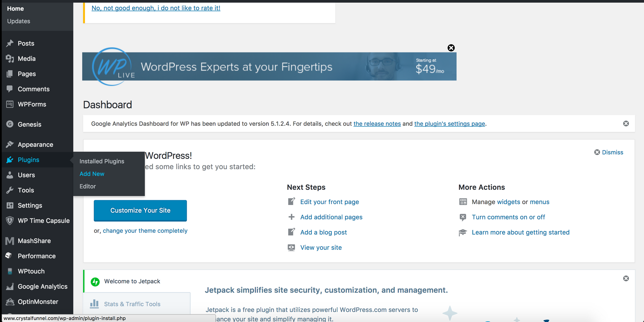
Task: Click the Tools wrench icon
Action: [10, 190]
